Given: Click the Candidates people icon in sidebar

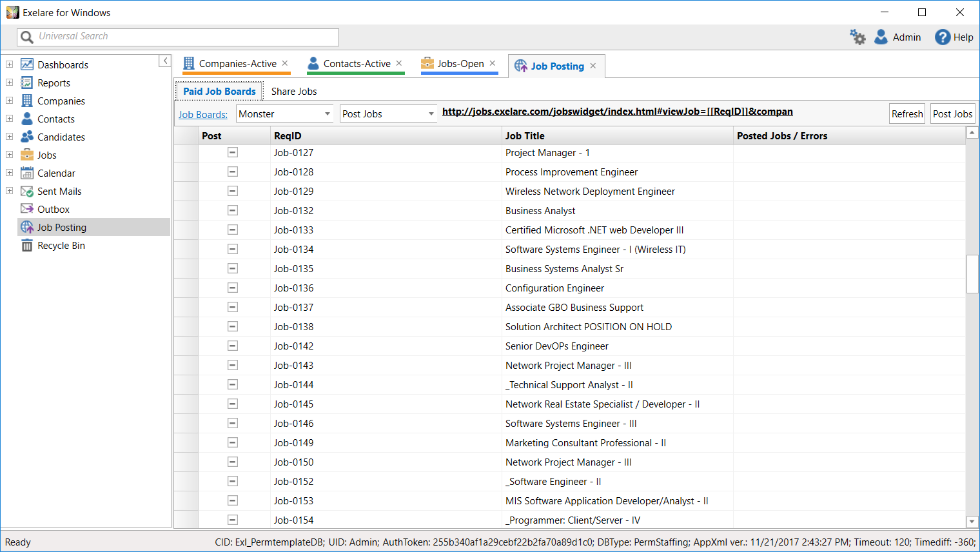Looking at the screenshot, I should click(x=27, y=137).
